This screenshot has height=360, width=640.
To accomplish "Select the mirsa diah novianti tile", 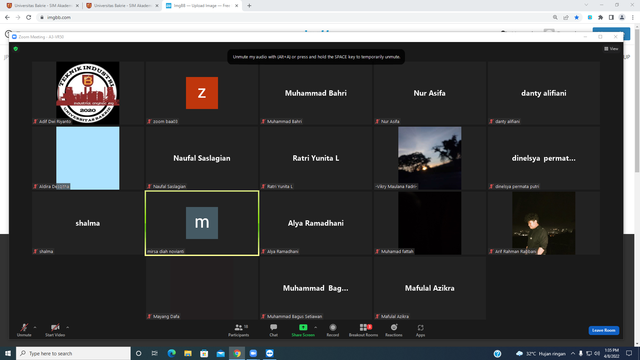I will [202, 223].
